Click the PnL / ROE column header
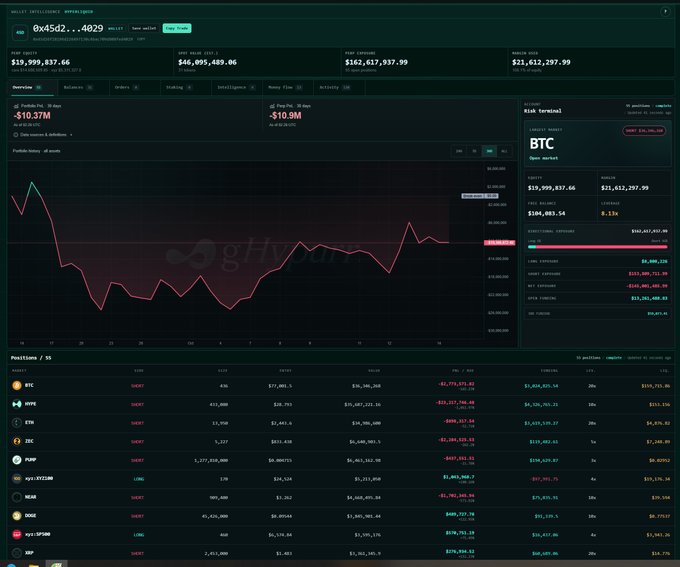This screenshot has height=567, width=680. pyautogui.click(x=463, y=371)
